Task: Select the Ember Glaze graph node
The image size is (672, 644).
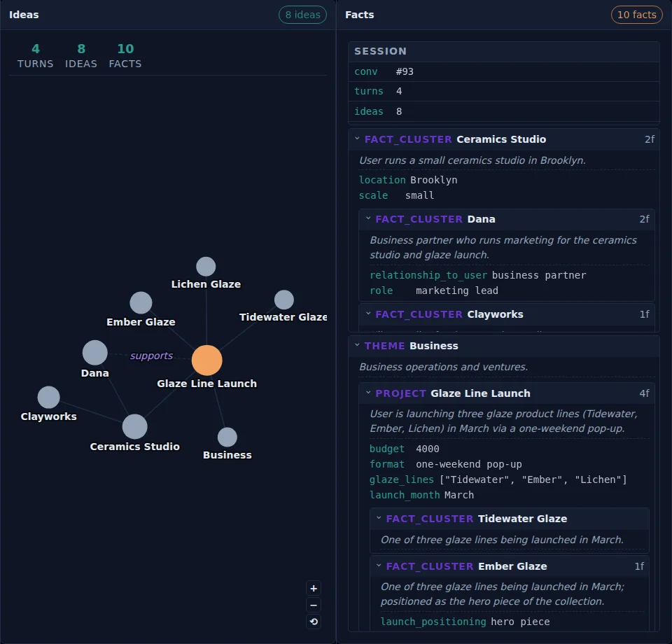Action: coord(141,303)
